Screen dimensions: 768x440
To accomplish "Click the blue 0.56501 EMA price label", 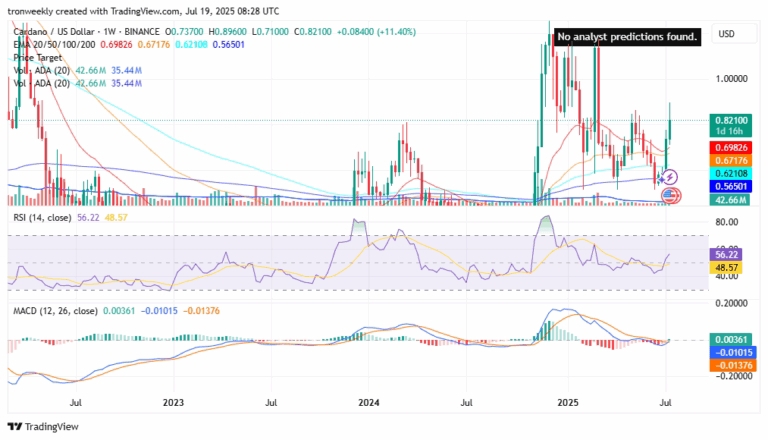I will (734, 187).
